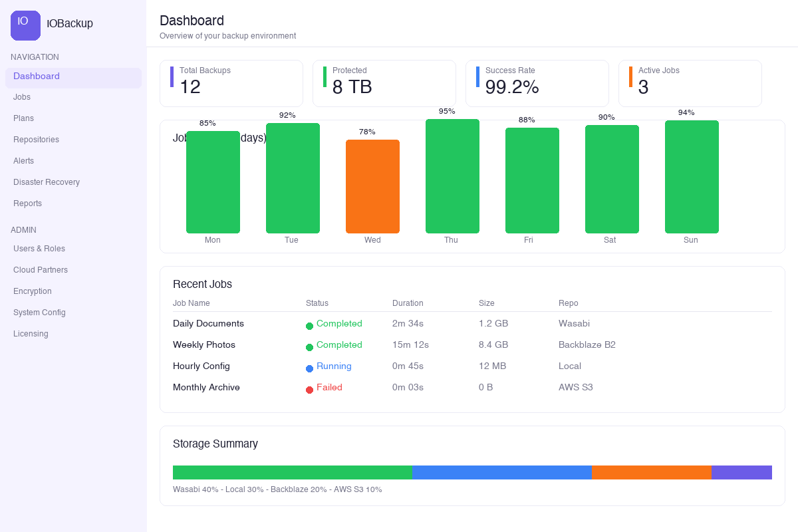Open the Hourly Config job
This screenshot has width=798, height=532.
point(201,366)
